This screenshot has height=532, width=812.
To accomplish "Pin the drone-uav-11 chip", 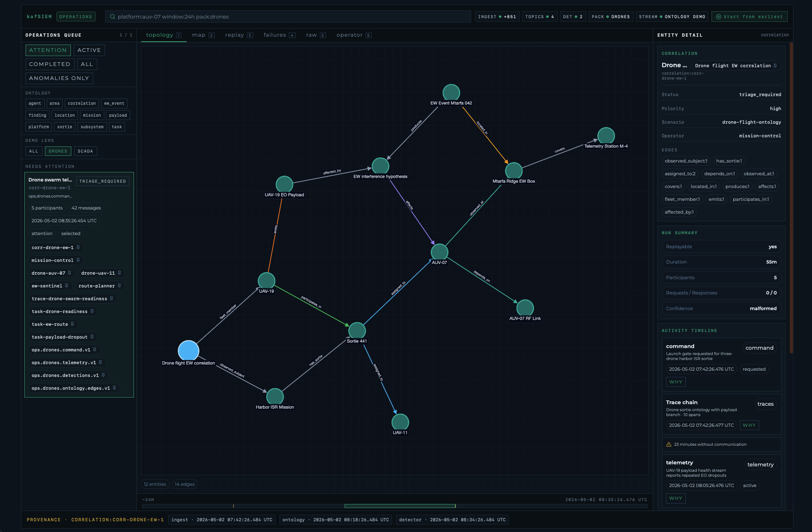I will point(120,273).
